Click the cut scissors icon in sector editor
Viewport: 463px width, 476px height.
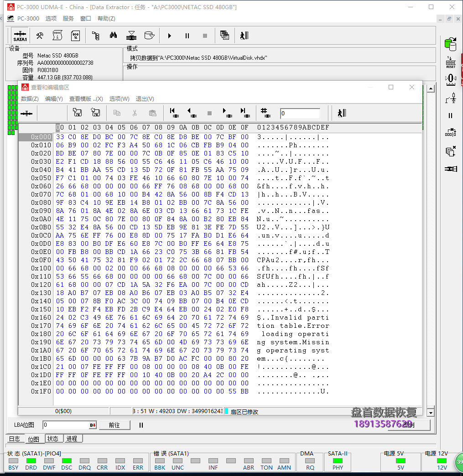[x=135, y=113]
